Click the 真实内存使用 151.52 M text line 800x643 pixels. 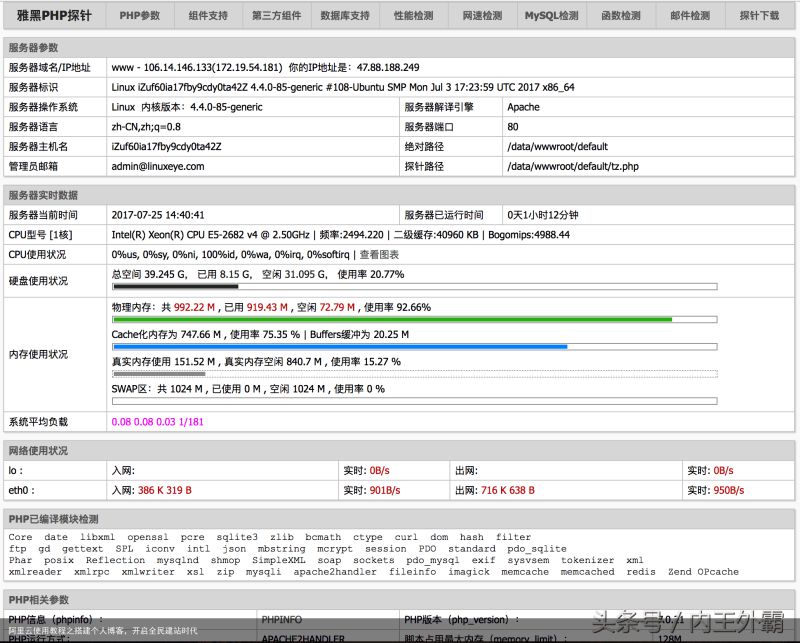pos(256,362)
